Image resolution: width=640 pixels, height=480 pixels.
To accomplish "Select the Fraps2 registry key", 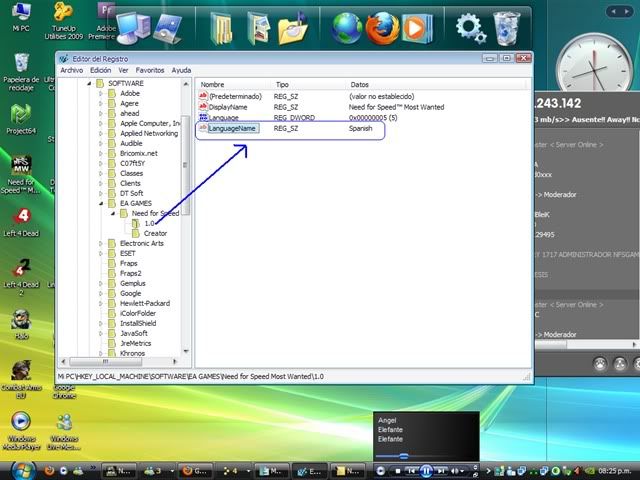I will (x=131, y=273).
